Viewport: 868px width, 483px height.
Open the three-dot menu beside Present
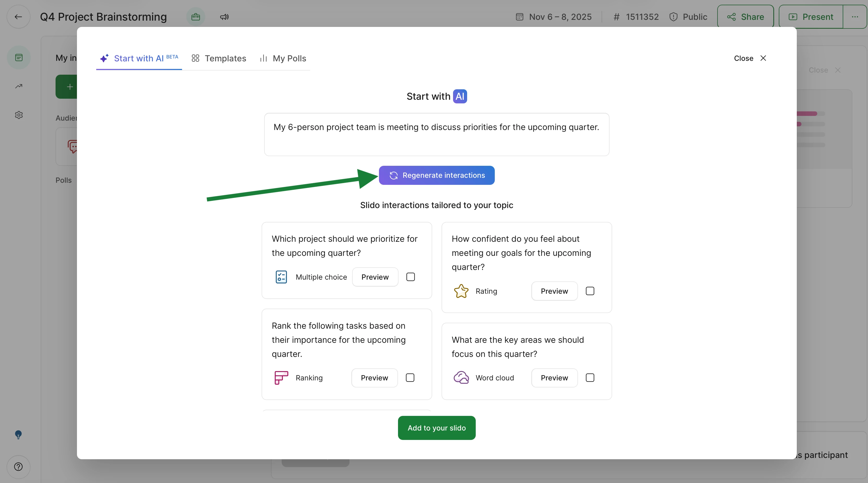click(855, 16)
